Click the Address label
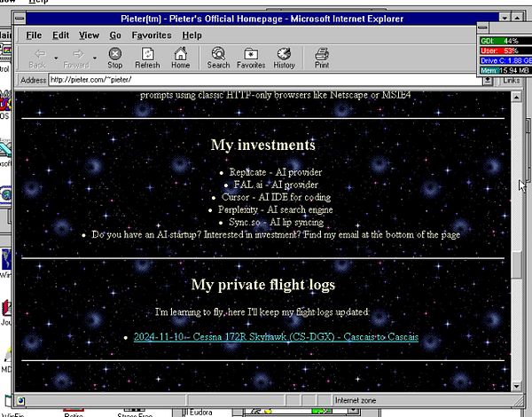The height and width of the screenshot is (417, 532). coord(33,81)
